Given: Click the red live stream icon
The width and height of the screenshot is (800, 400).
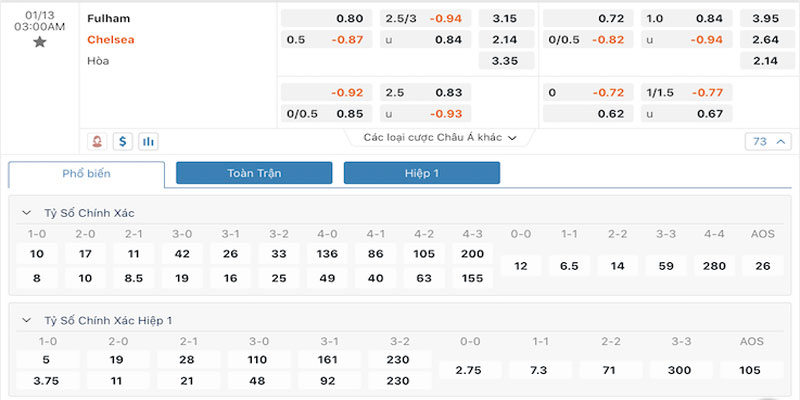Looking at the screenshot, I should (x=98, y=141).
